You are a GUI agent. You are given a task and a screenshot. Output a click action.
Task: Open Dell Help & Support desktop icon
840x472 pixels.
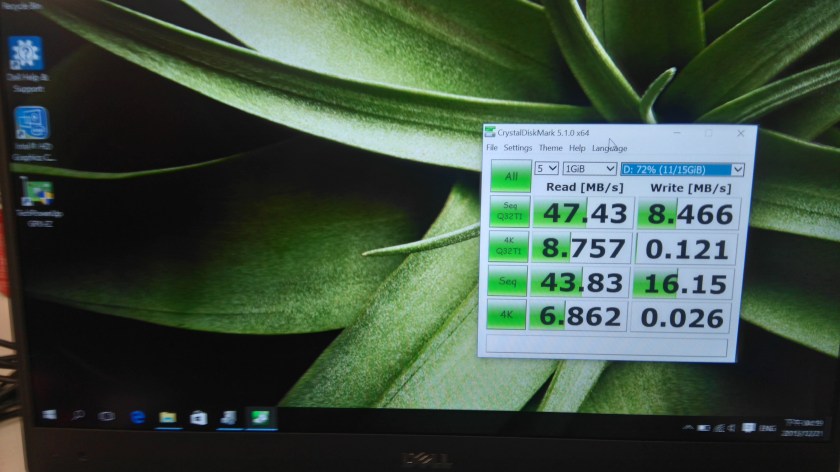(26, 54)
